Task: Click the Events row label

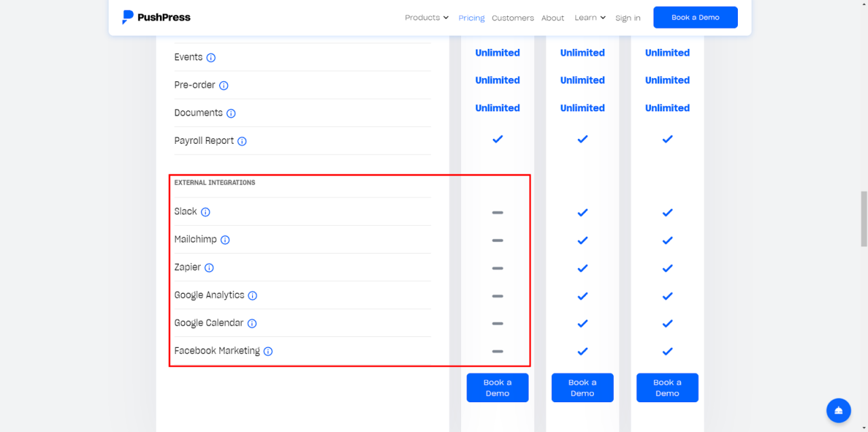Action: [x=189, y=57]
